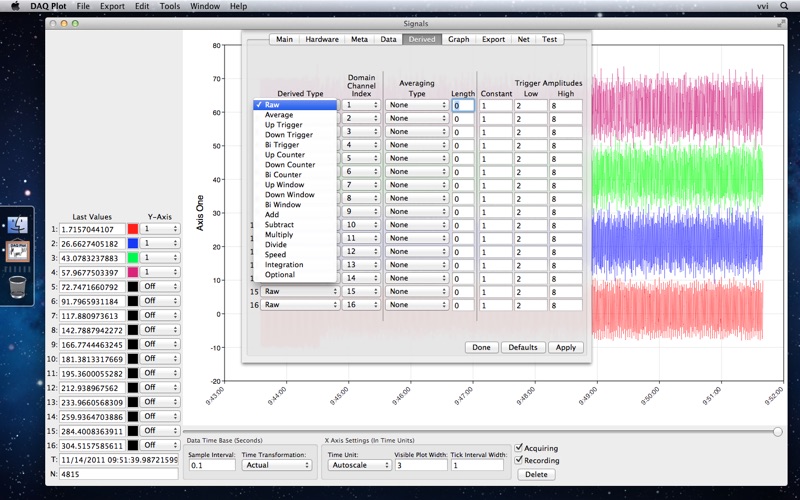The height and width of the screenshot is (500, 800).
Task: Click the black color swatch for channel 5
Action: 133,287
